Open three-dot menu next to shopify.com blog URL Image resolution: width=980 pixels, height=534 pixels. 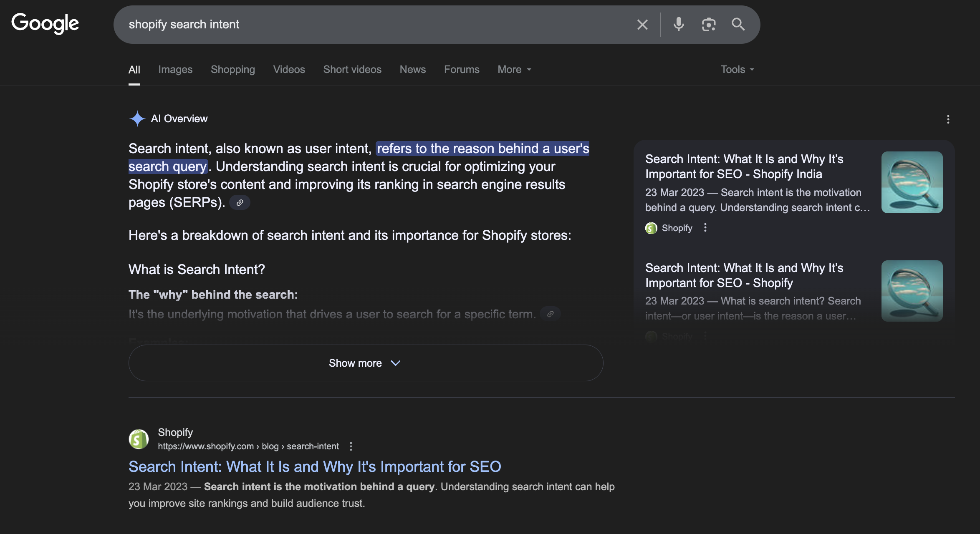pyautogui.click(x=351, y=446)
